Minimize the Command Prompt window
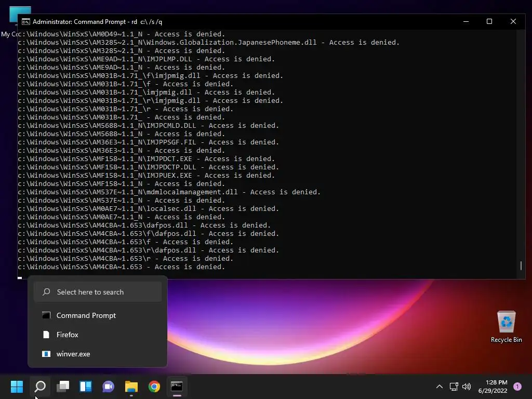The width and height of the screenshot is (532, 399). 466,21
